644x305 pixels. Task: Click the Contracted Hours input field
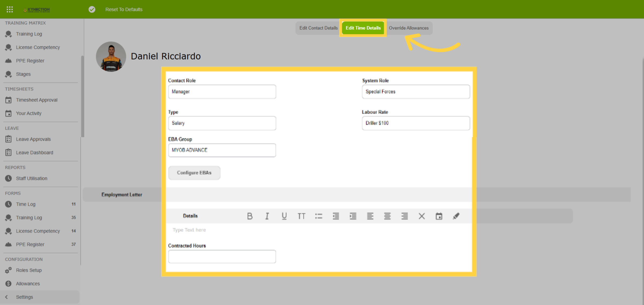tap(222, 256)
